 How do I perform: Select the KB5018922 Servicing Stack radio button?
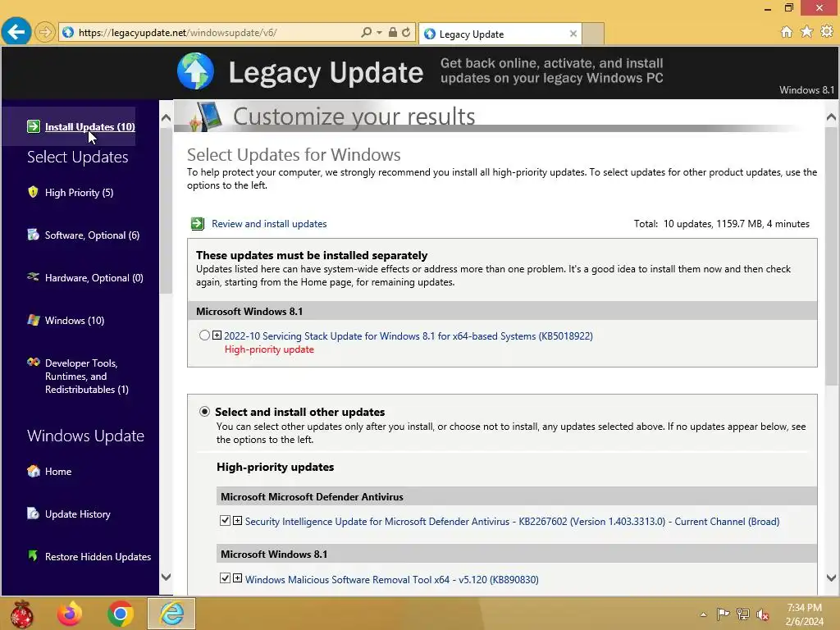(x=204, y=336)
